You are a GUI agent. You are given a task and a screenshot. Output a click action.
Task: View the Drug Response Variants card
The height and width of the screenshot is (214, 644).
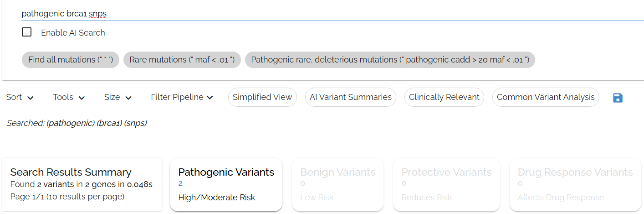click(575, 185)
